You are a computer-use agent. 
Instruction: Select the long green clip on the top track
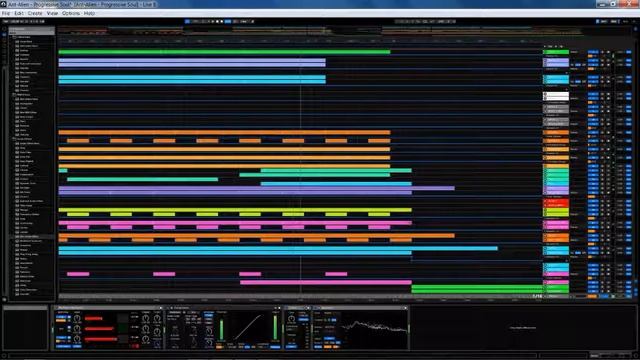[224, 52]
